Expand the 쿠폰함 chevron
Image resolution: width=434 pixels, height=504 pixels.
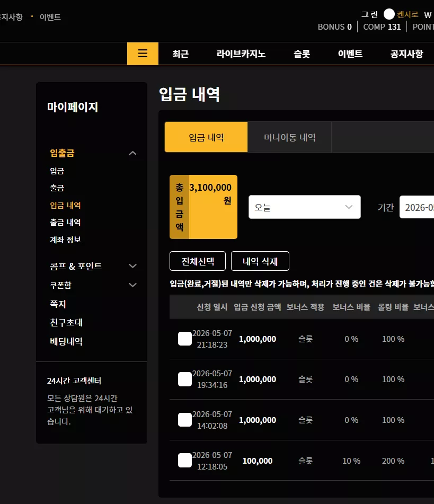(132, 285)
